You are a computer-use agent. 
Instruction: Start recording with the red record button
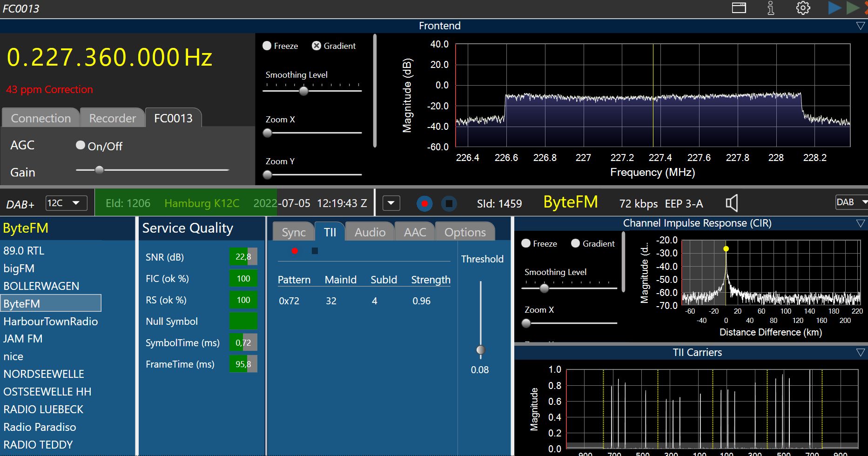pyautogui.click(x=424, y=203)
